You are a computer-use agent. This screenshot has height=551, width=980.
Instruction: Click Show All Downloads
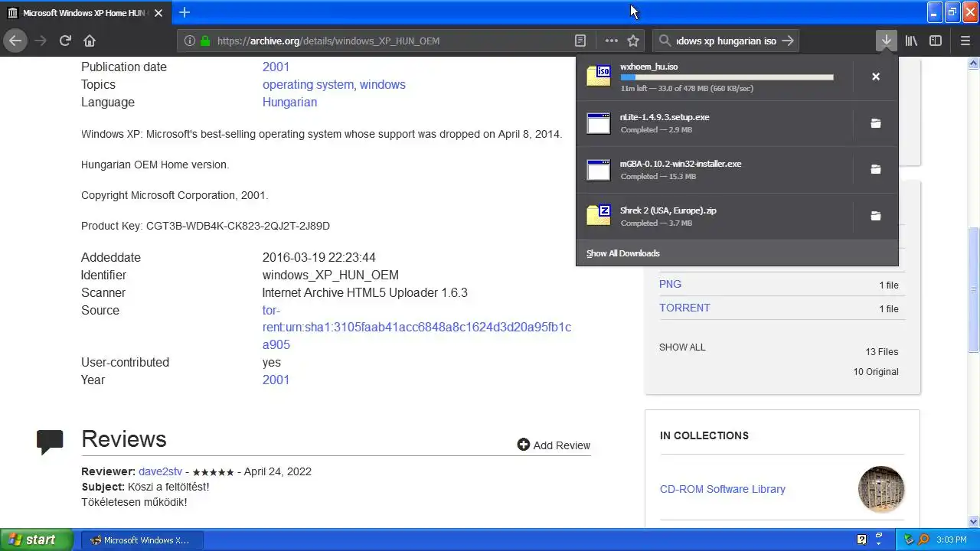(x=622, y=253)
